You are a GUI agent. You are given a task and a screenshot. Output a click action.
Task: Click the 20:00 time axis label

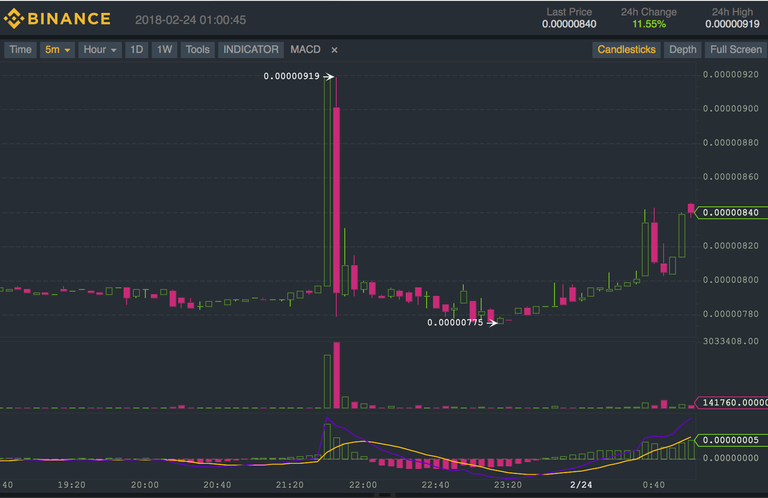pyautogui.click(x=144, y=485)
